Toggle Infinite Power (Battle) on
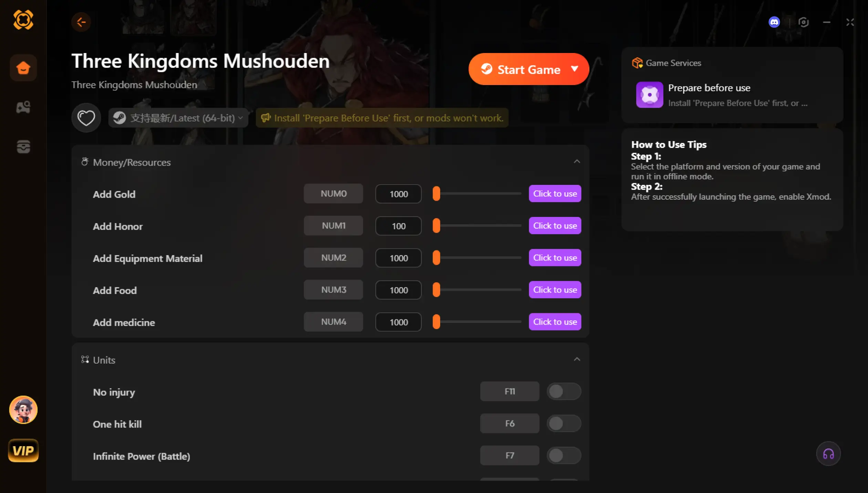Image resolution: width=868 pixels, height=493 pixels. point(564,455)
